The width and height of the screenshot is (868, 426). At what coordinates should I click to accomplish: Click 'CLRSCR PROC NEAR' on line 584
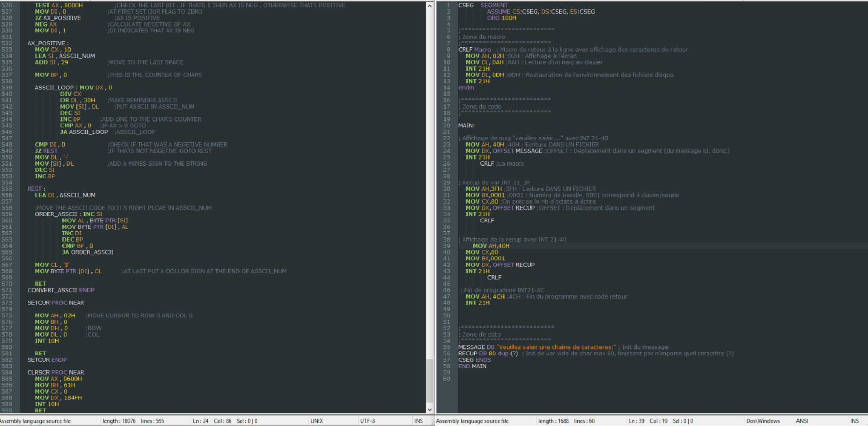(56, 372)
